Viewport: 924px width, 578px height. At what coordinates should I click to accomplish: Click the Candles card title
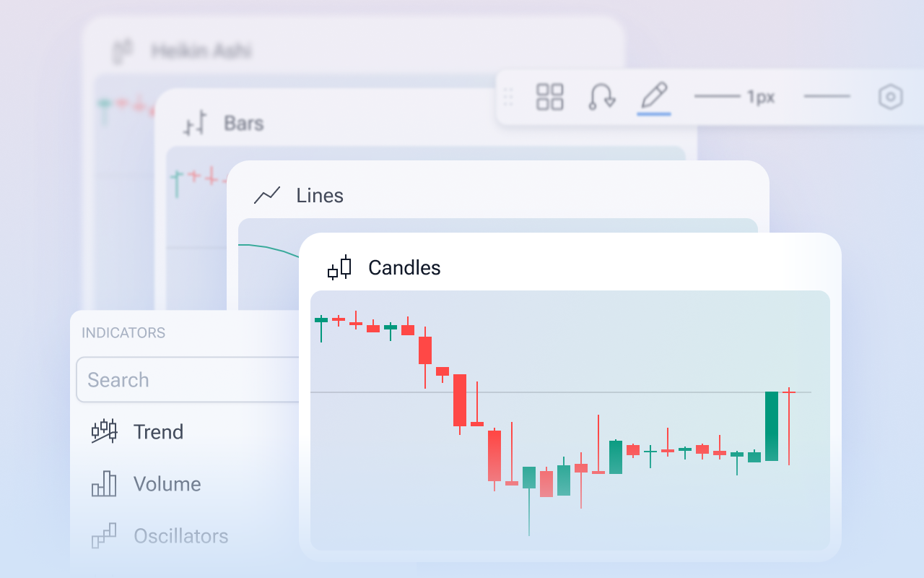(x=404, y=268)
